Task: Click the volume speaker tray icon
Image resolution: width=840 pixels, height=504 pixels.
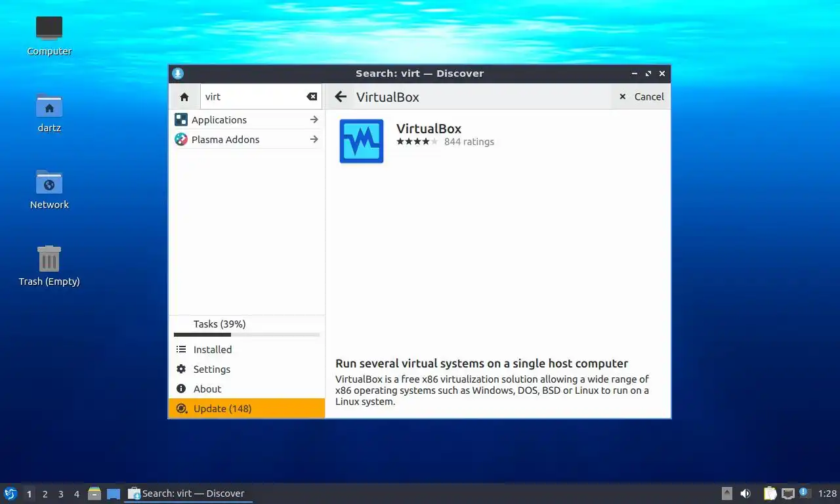Action: (x=745, y=493)
